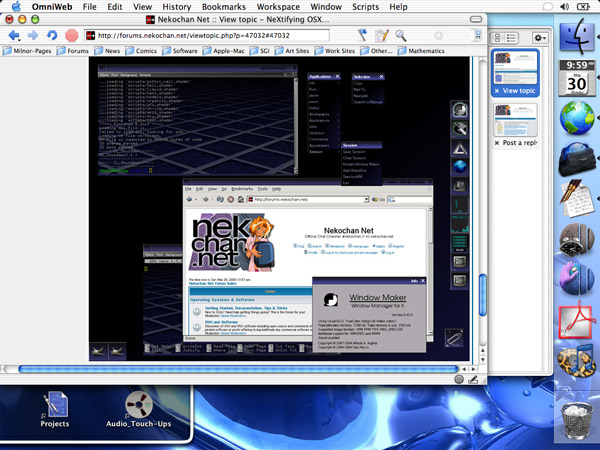Open the Help menu
The height and width of the screenshot is (450, 600).
pyautogui.click(x=398, y=7)
